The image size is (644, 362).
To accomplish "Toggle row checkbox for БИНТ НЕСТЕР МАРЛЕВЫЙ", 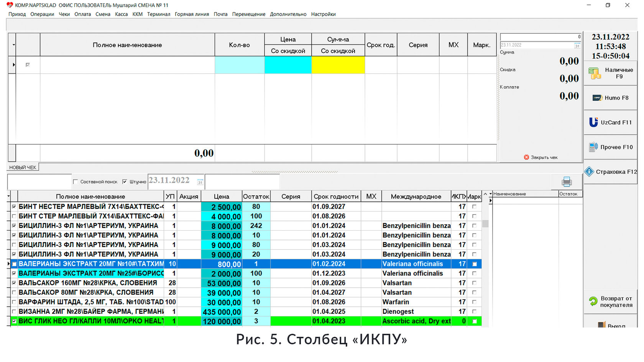I will [x=14, y=207].
